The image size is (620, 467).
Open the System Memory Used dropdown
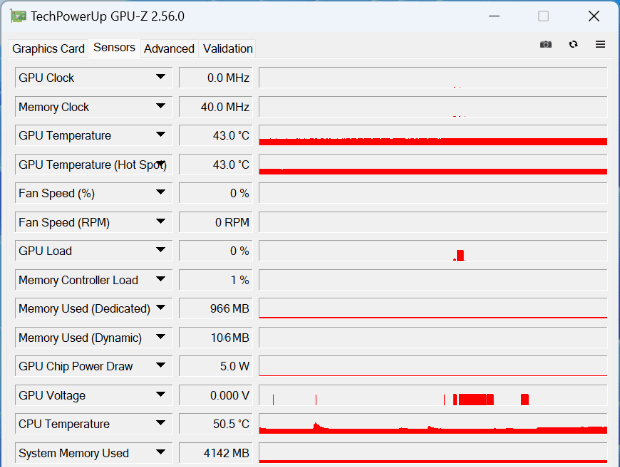pyautogui.click(x=161, y=452)
